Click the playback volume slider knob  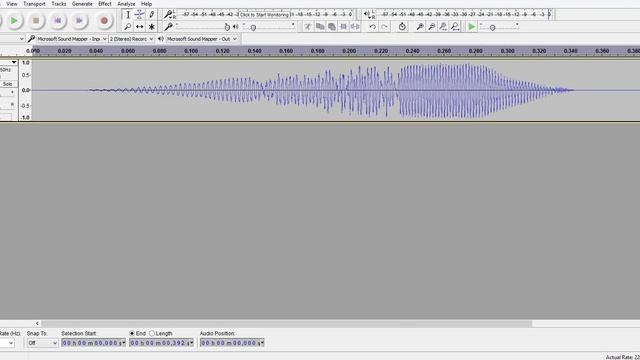(253, 28)
